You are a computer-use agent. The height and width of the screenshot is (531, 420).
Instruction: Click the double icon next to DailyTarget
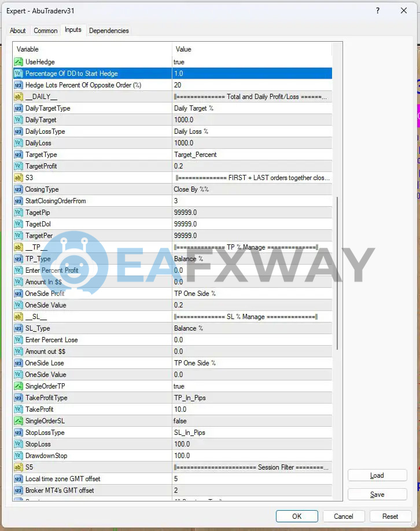click(x=19, y=119)
